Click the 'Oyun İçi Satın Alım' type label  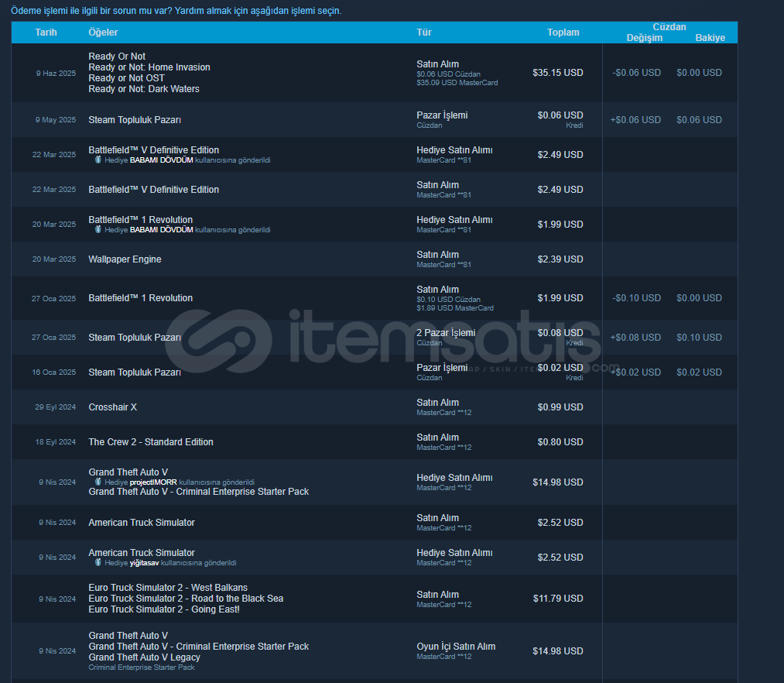pos(456,647)
